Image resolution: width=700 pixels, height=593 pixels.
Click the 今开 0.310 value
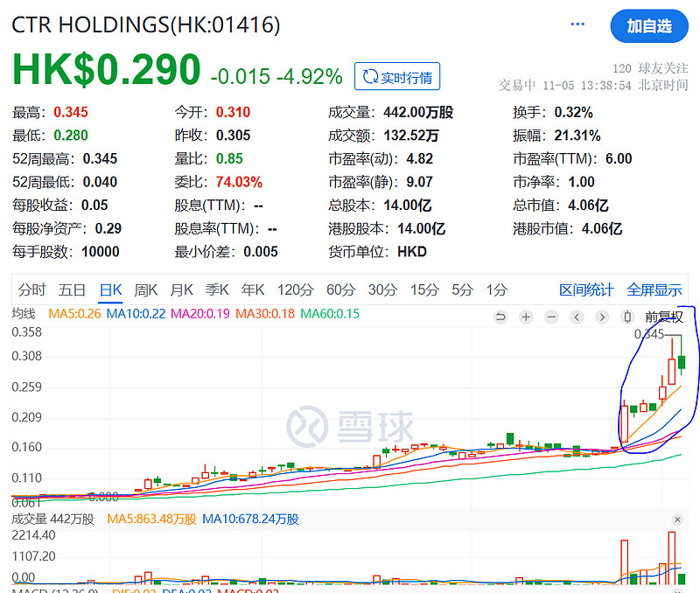tap(233, 113)
